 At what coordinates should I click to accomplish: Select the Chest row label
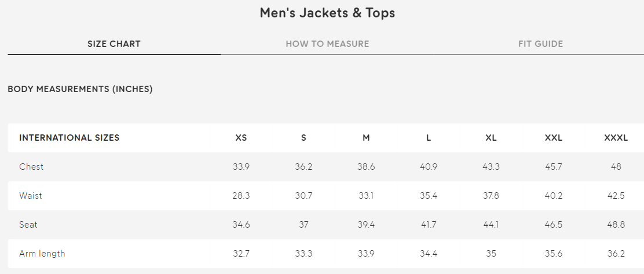(x=31, y=167)
